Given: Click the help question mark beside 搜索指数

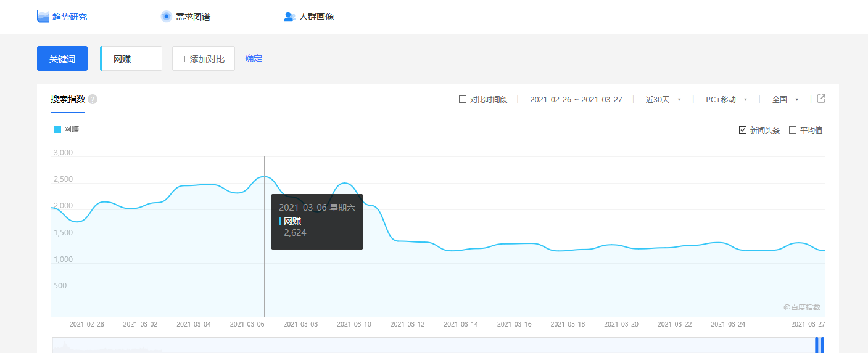Looking at the screenshot, I should tap(93, 99).
